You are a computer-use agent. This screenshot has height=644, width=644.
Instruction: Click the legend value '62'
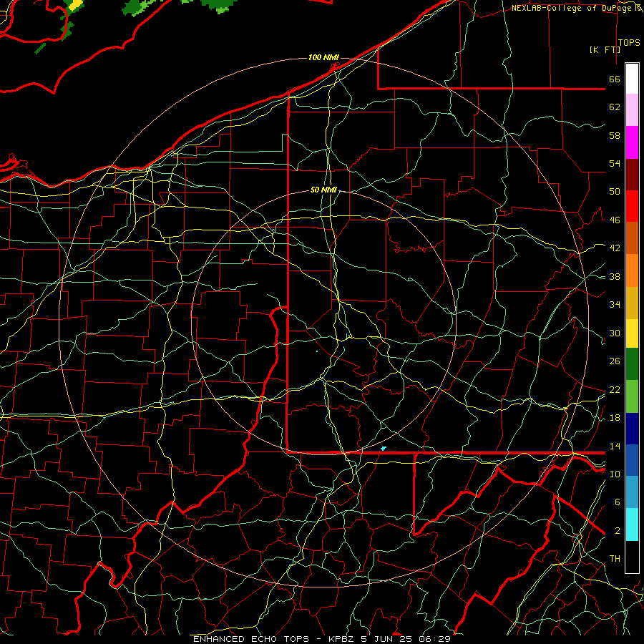[x=615, y=107]
